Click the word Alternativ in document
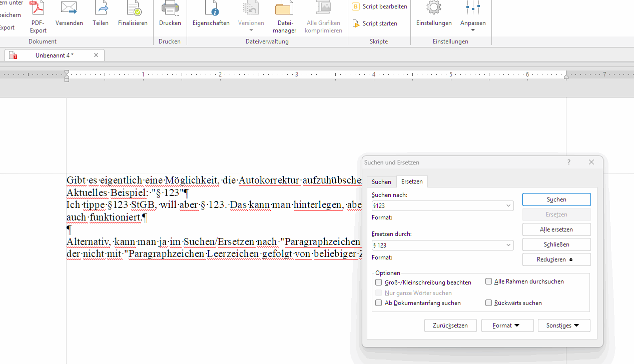Viewport: 634px width, 364px height. pos(89,242)
